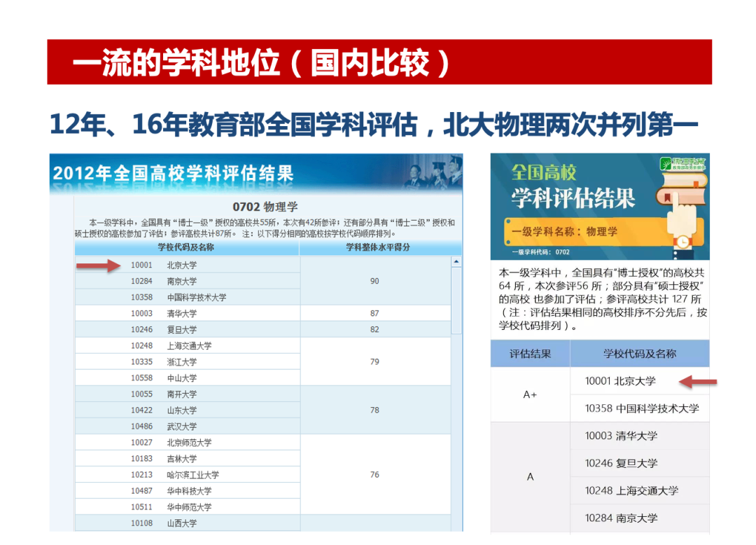Click the A+ grade cell
This screenshot has width=756, height=545.
[x=531, y=395]
